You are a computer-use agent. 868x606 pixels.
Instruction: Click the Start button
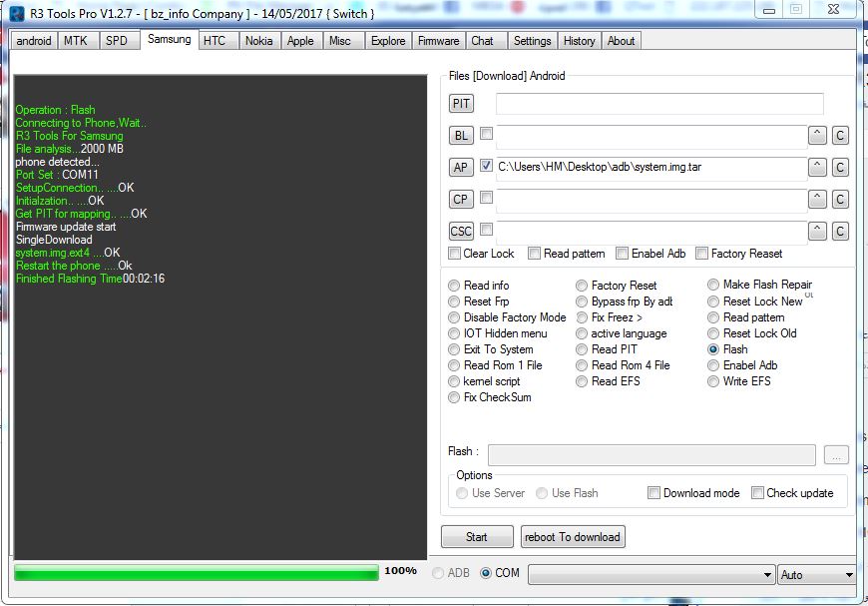pos(477,537)
